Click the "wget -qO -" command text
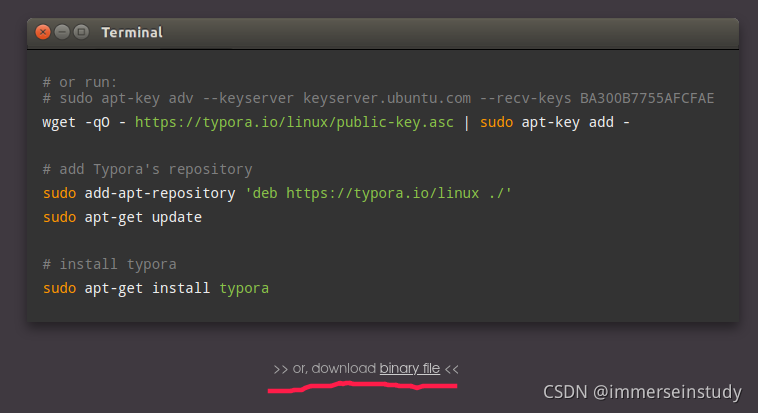Viewport: 758px width, 413px height. click(x=84, y=122)
